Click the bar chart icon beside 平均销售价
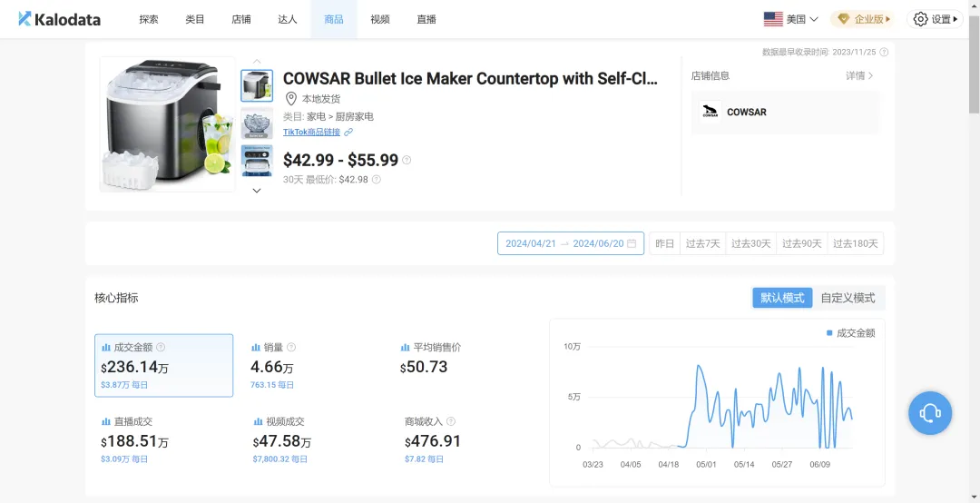 (406, 347)
